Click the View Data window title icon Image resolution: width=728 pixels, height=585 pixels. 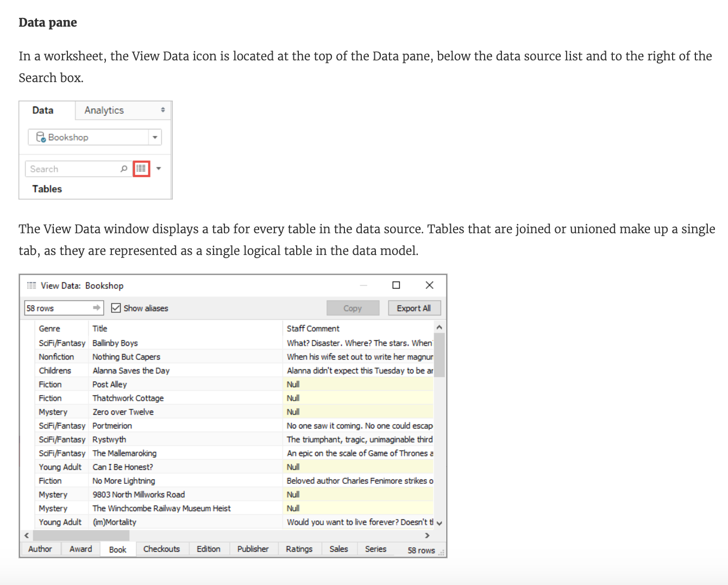[x=32, y=285]
